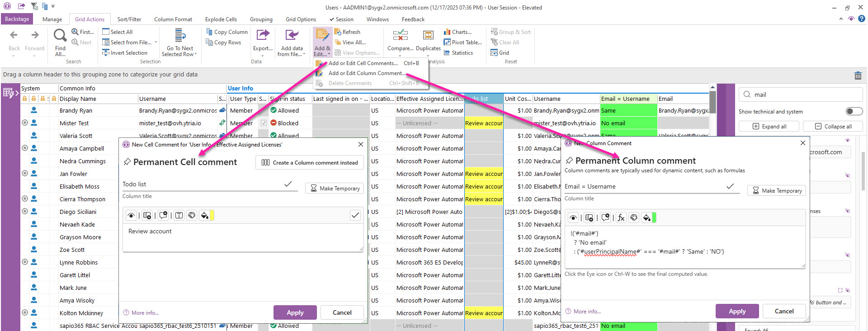Click the Column title field with Todo list
Image resolution: width=868 pixels, height=331 pixels.
point(203,184)
